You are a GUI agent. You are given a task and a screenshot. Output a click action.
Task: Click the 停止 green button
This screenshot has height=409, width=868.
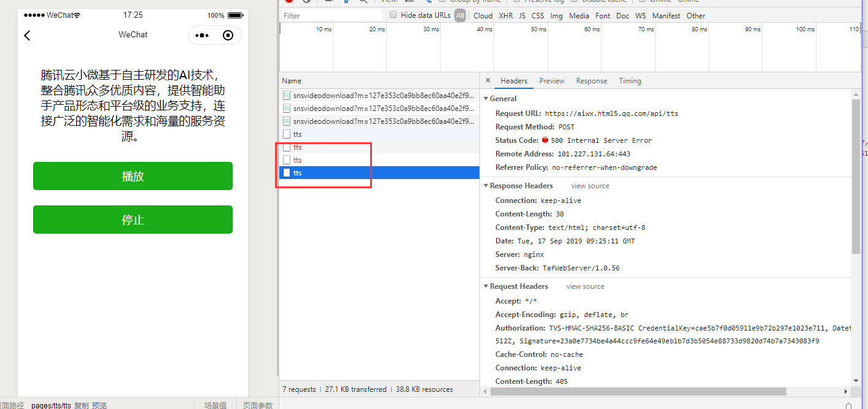point(133,220)
